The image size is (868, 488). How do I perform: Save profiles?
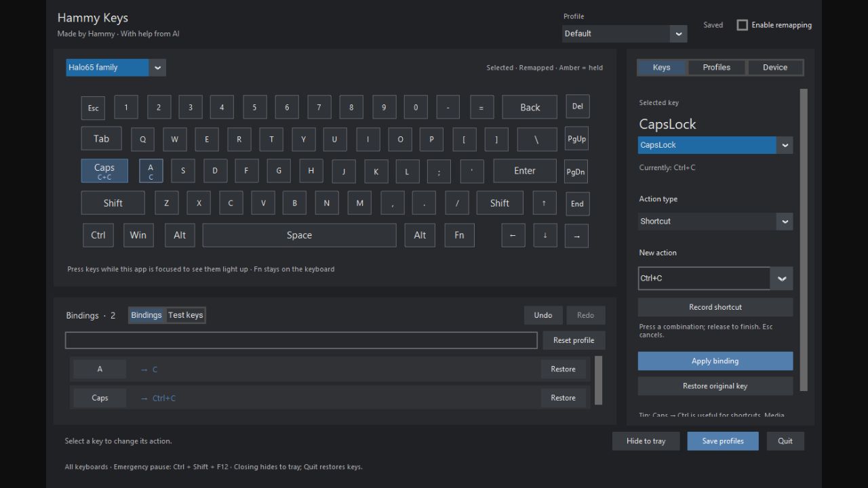click(x=723, y=441)
